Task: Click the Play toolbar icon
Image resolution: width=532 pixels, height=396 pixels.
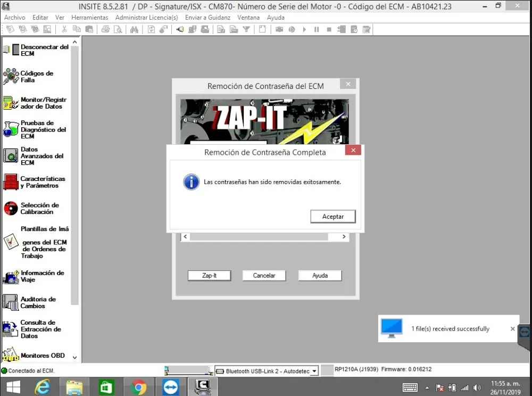Action: [x=304, y=29]
